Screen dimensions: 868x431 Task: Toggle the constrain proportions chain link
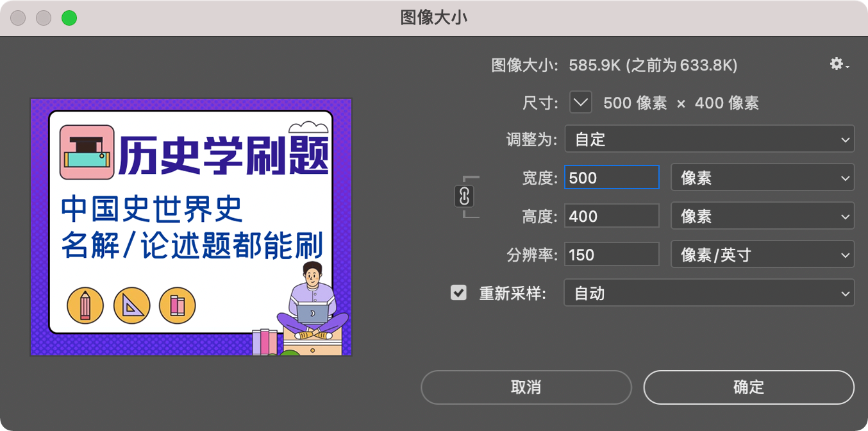click(464, 196)
